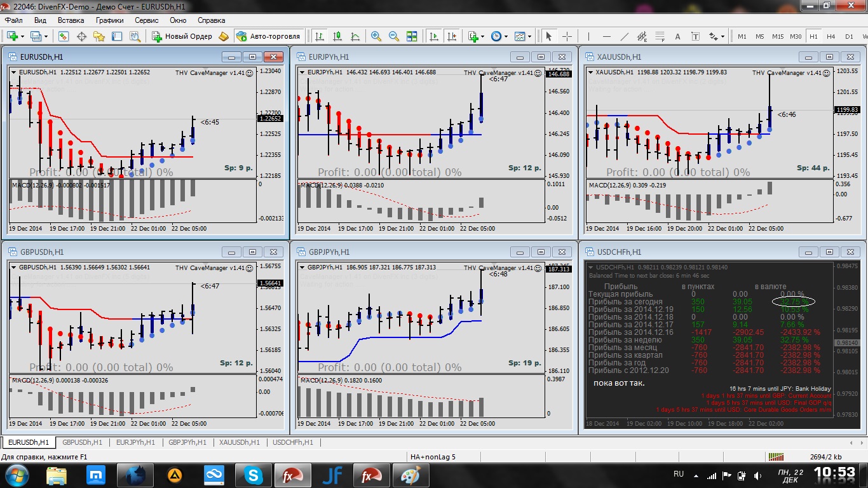
Task: Open the Strategy Tester magnifier icon
Action: click(135, 36)
